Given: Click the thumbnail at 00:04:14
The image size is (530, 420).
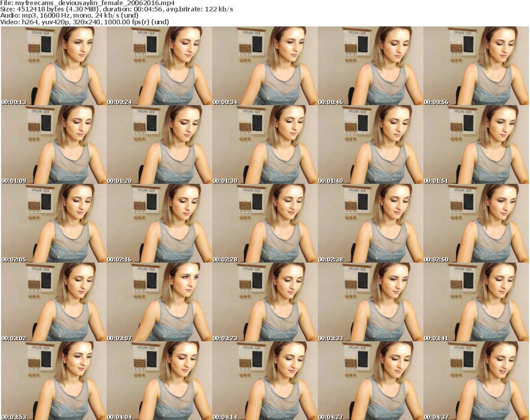Looking at the screenshot, I should pos(264,381).
